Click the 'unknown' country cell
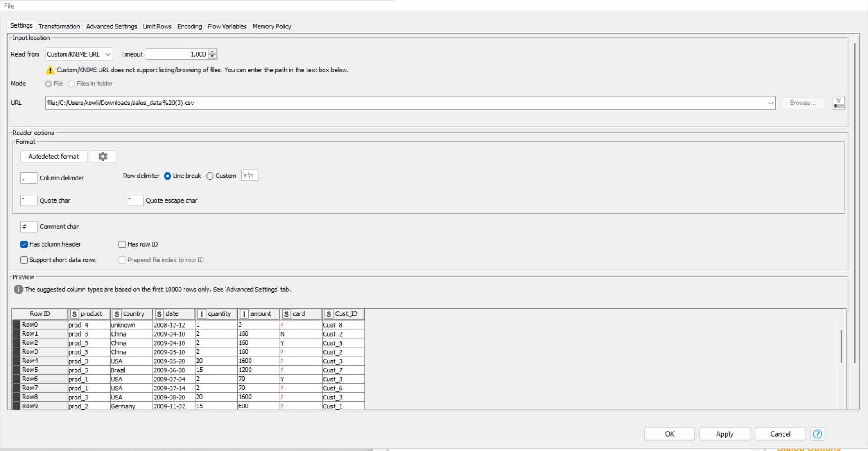868x451 pixels. pos(131,325)
